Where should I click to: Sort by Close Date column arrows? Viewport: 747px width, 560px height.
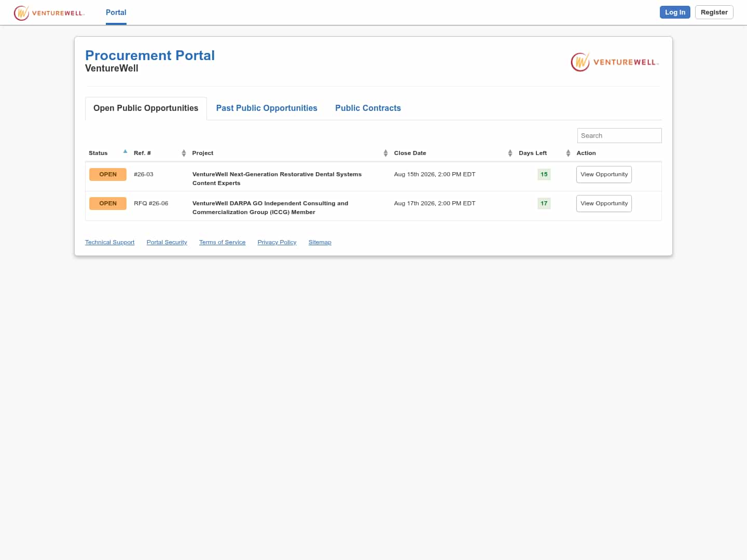(510, 153)
